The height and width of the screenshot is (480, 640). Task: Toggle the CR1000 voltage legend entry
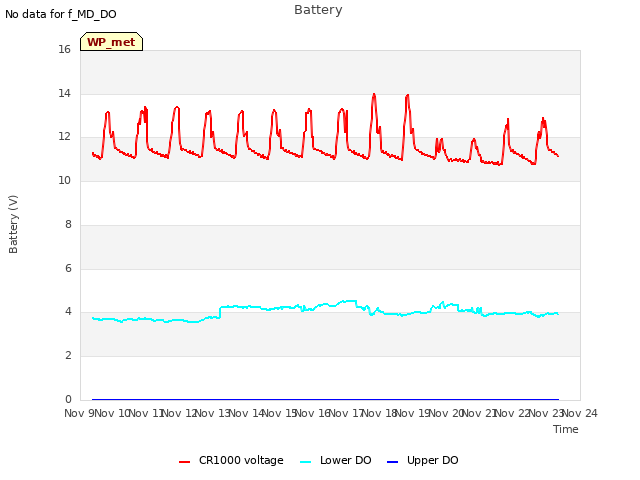(231, 460)
